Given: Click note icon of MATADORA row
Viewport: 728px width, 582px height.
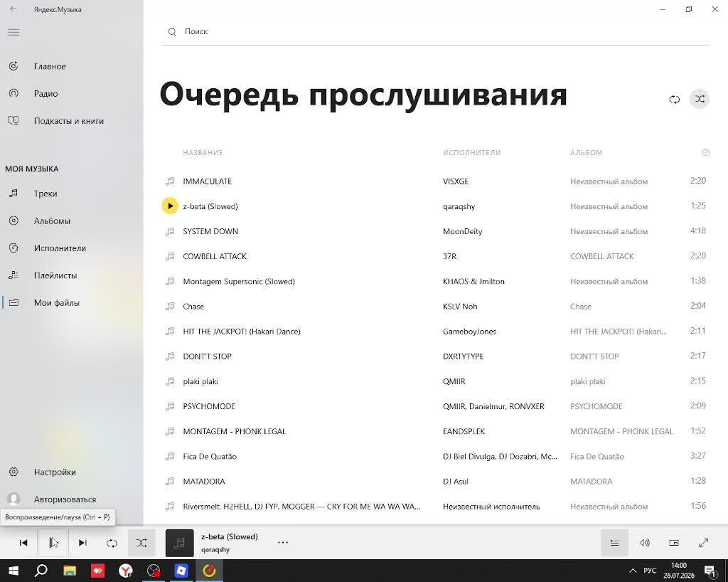Looking at the screenshot, I should click(x=170, y=481).
